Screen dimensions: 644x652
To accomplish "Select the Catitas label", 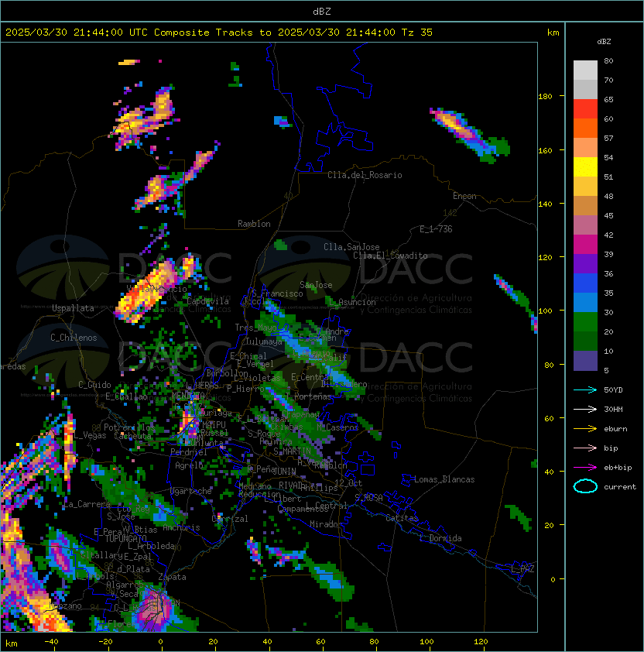I will [402, 518].
